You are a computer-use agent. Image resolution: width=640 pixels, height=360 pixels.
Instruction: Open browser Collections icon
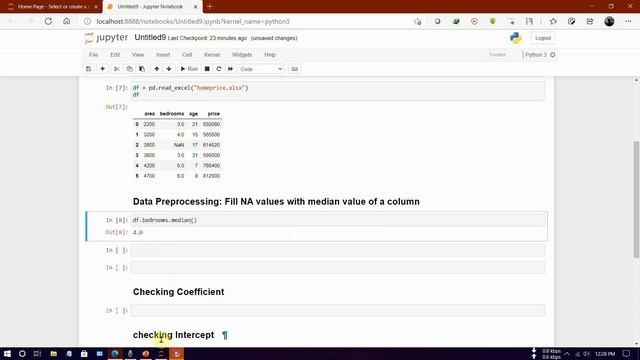(x=571, y=21)
